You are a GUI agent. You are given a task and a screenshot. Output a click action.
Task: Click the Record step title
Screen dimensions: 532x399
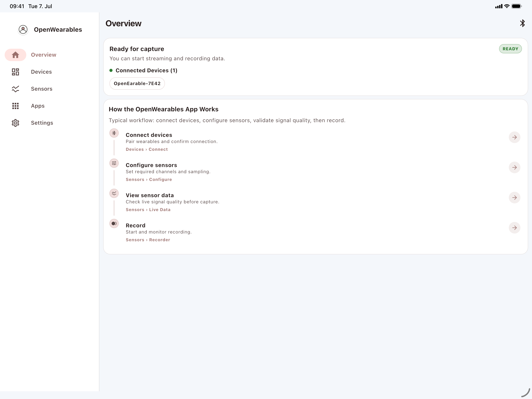tap(135, 226)
